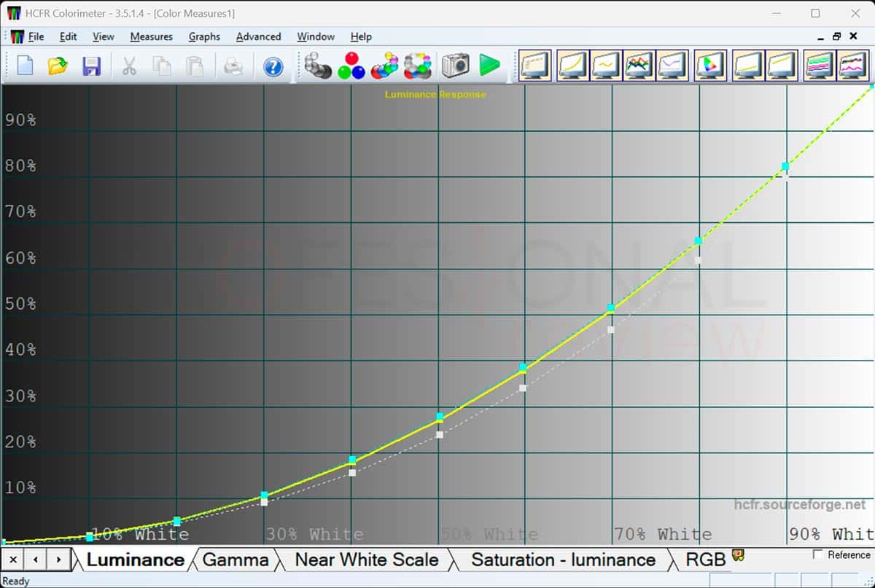Viewport: 875px width, 588px height.
Task: Click the Ready status bar text
Action: tap(16, 581)
